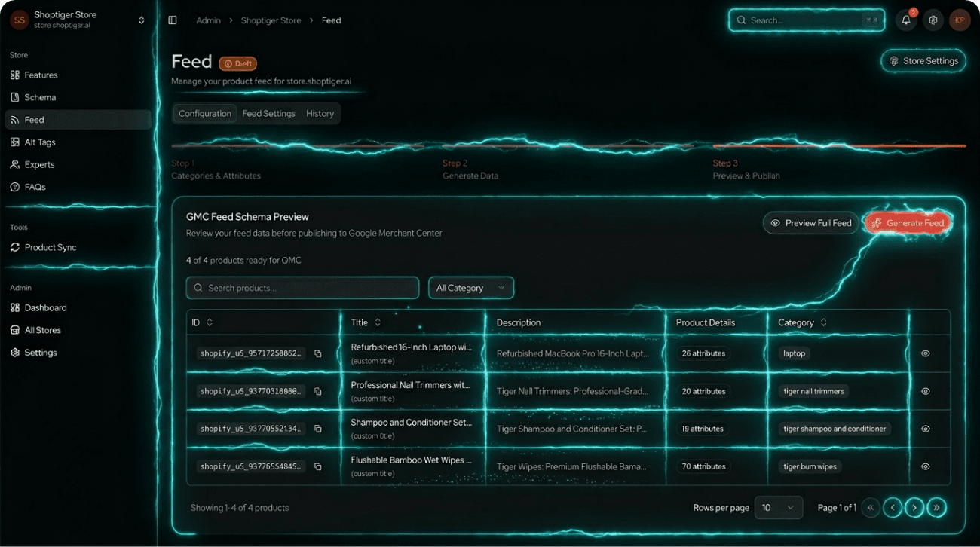
Task: Click the 26 attributes badge
Action: pos(703,353)
